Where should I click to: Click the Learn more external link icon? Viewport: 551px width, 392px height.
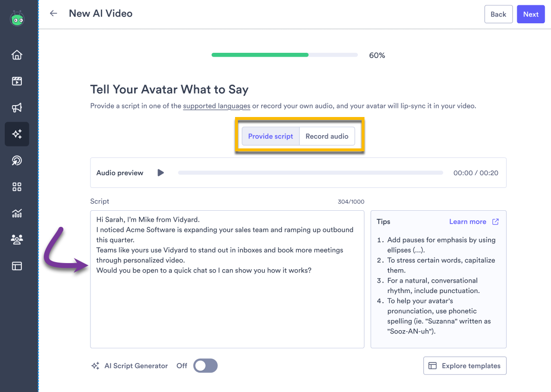[x=495, y=221]
